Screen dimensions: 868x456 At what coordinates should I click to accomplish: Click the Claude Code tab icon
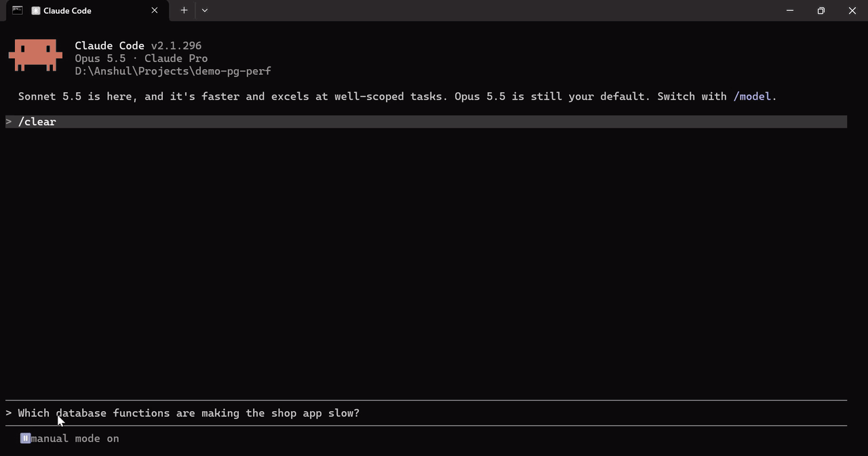tap(35, 11)
